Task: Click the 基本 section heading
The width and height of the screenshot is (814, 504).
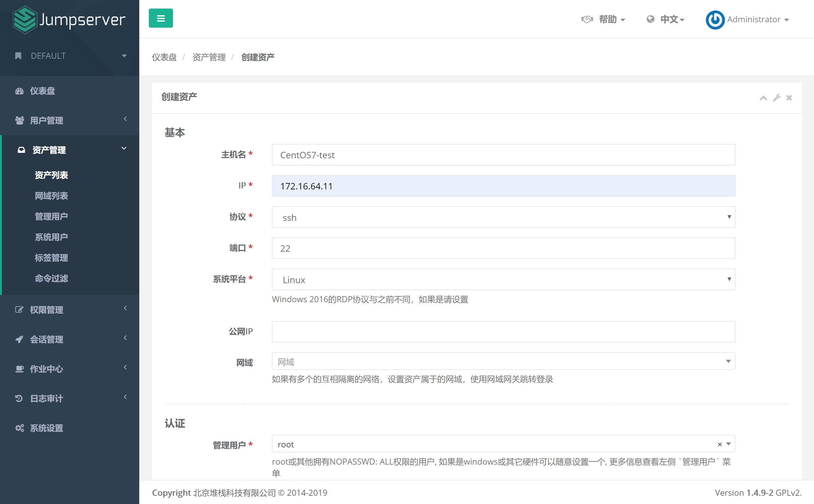Action: click(174, 133)
